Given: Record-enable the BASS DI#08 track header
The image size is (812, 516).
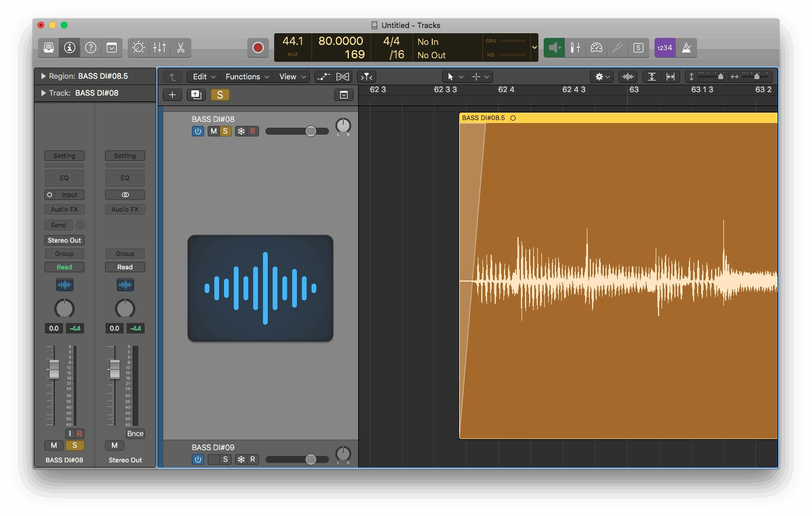Looking at the screenshot, I should pos(253,131).
